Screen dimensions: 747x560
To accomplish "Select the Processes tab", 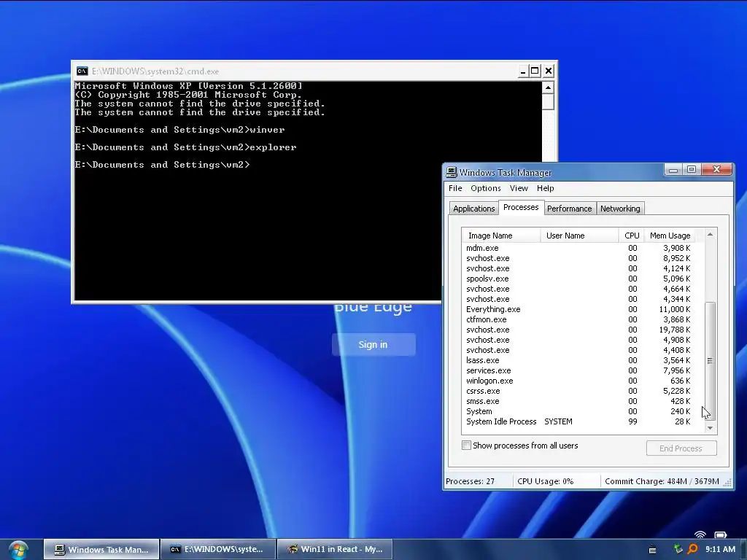I will [x=521, y=207].
